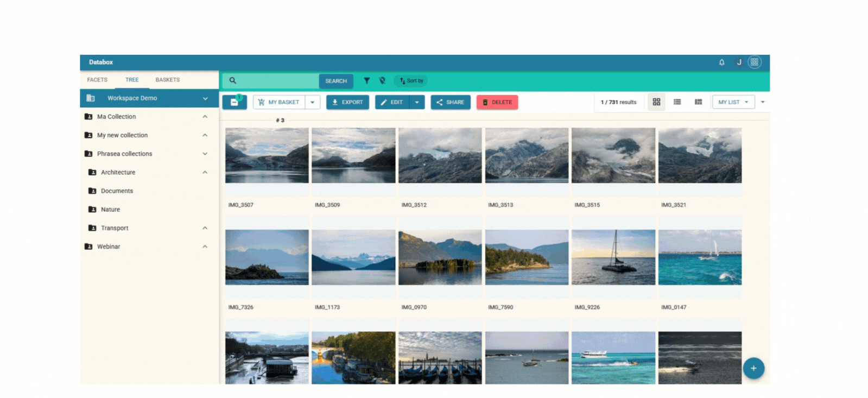Collapse the Phrasea collections chevron

point(205,154)
